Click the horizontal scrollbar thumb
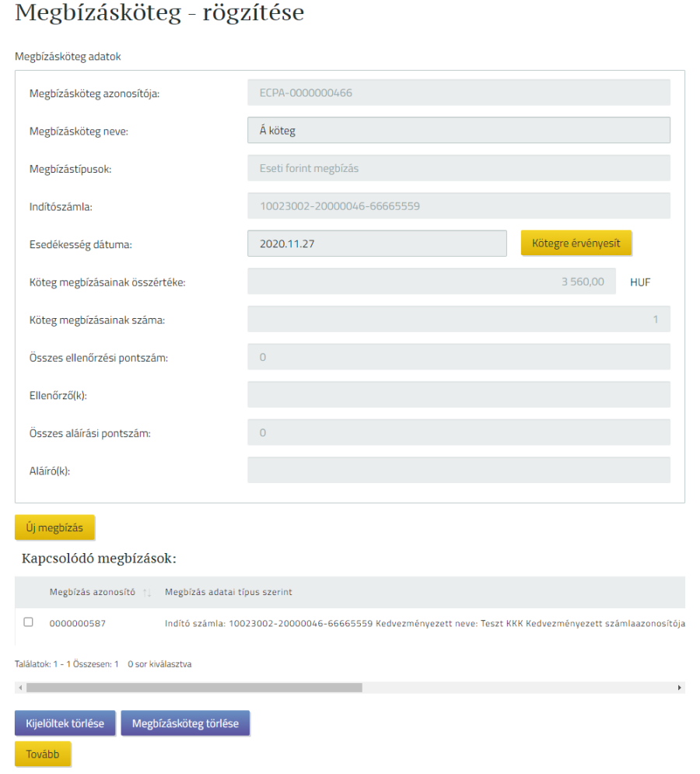The width and height of the screenshot is (700, 774). tap(194, 688)
